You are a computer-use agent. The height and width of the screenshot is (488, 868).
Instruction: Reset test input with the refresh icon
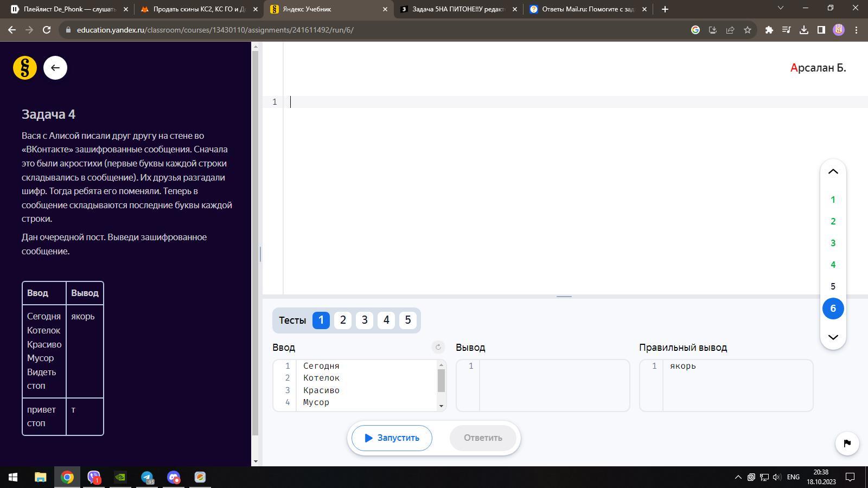[438, 347]
